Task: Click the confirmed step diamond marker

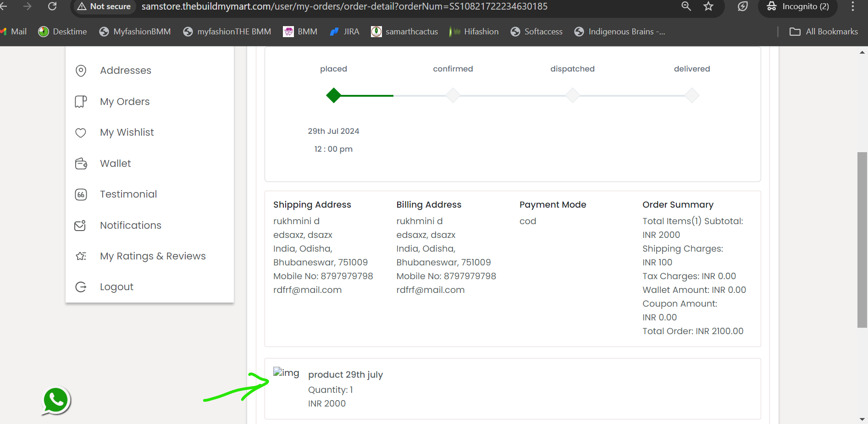Action: [x=453, y=95]
